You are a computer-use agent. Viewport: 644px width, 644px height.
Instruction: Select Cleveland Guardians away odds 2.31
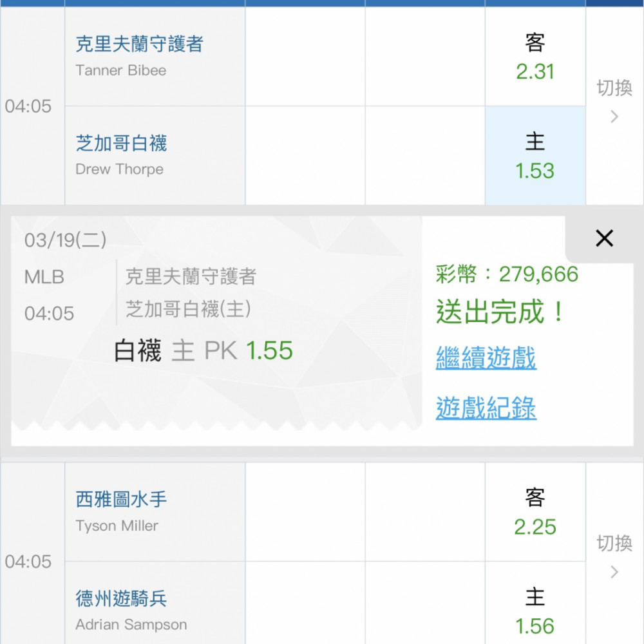pyautogui.click(x=535, y=57)
